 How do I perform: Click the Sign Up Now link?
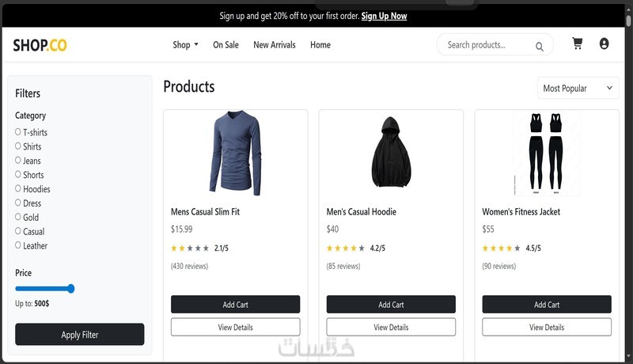pyautogui.click(x=384, y=16)
